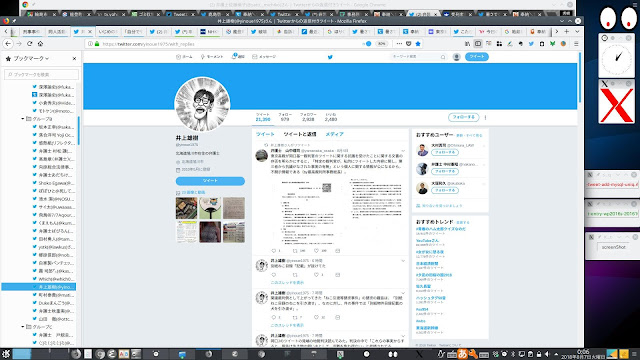This screenshot has width=640, height=360.
Task: Click the Twitter bird logo in page header
Action: pyautogui.click(x=330, y=57)
